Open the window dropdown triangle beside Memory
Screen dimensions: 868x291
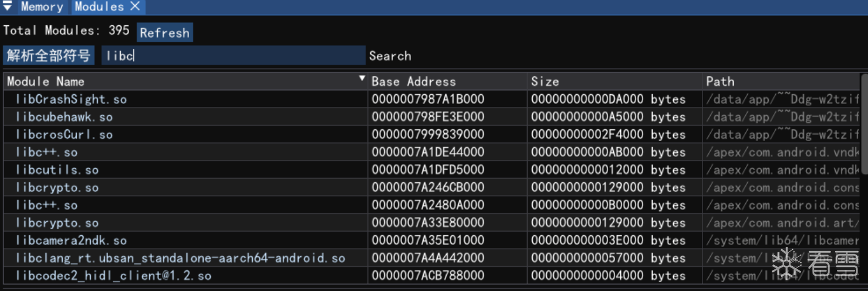tap(8, 6)
